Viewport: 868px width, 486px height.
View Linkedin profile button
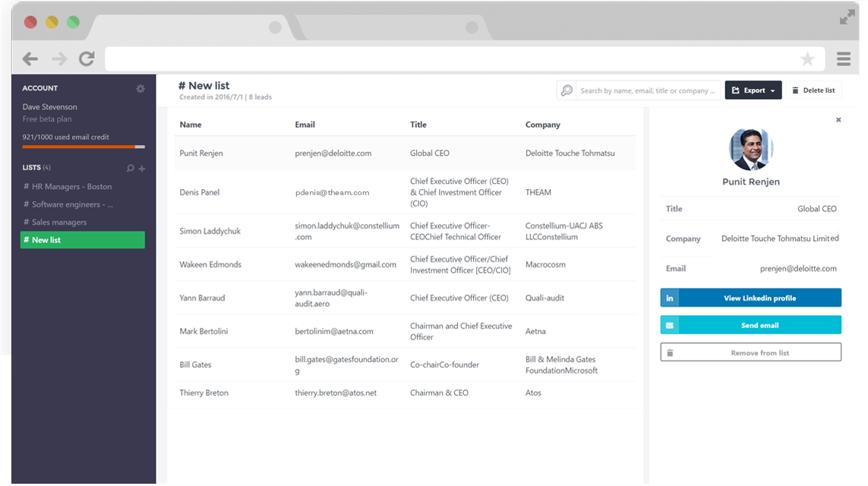[x=750, y=298]
